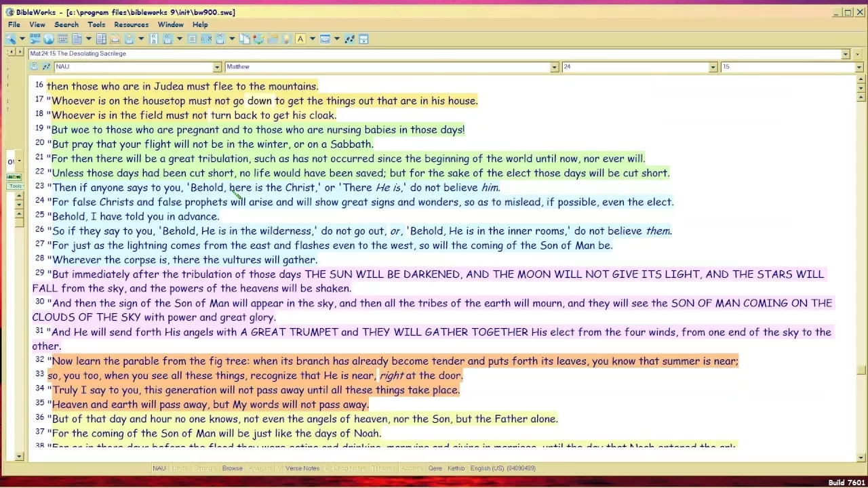Click the yellow 'A' text highlight icon
This screenshot has width=868, height=488.
coord(300,39)
